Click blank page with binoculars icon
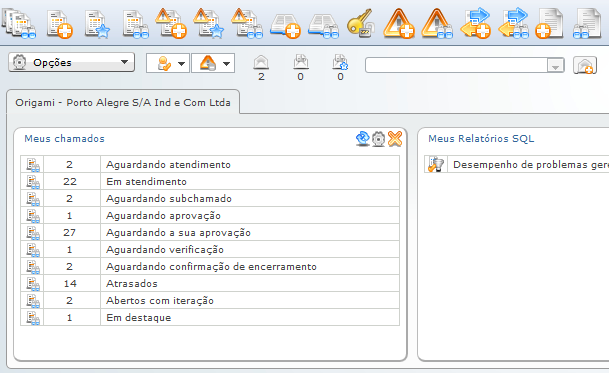 click(x=587, y=24)
